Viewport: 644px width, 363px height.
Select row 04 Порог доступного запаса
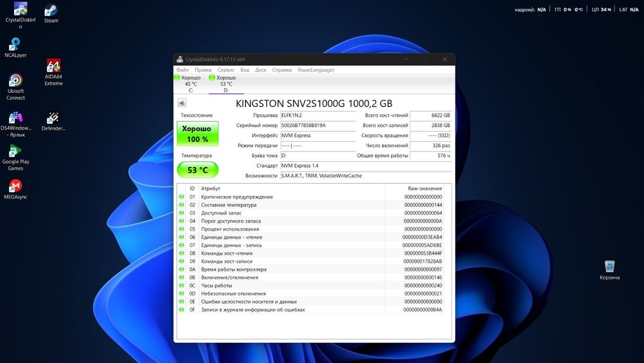tap(311, 221)
